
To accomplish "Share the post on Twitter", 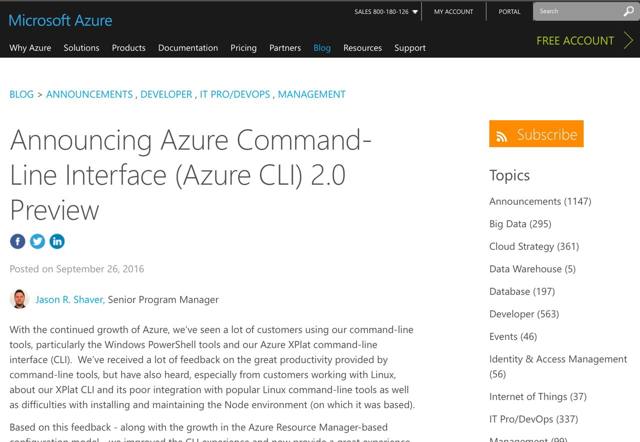I will tap(37, 241).
